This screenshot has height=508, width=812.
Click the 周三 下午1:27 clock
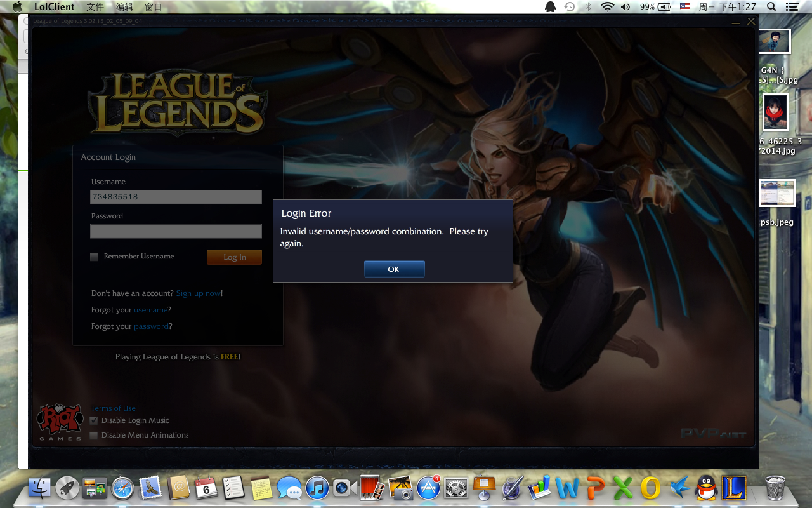pyautogui.click(x=728, y=6)
